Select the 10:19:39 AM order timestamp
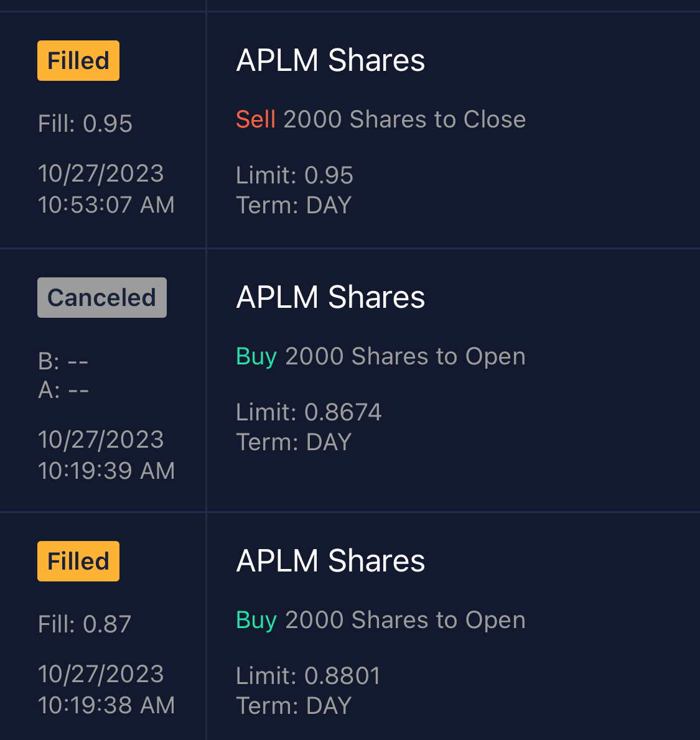Screen dimensions: 700x740 pyautogui.click(x=106, y=471)
